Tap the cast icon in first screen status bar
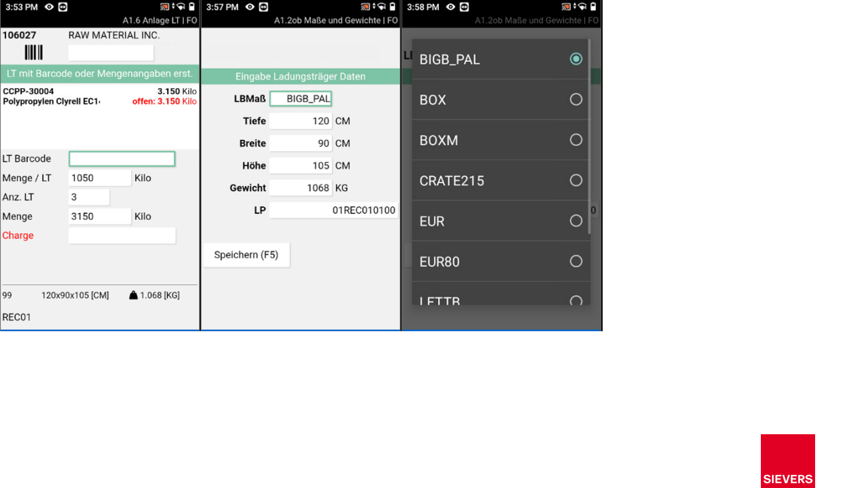 [x=165, y=7]
